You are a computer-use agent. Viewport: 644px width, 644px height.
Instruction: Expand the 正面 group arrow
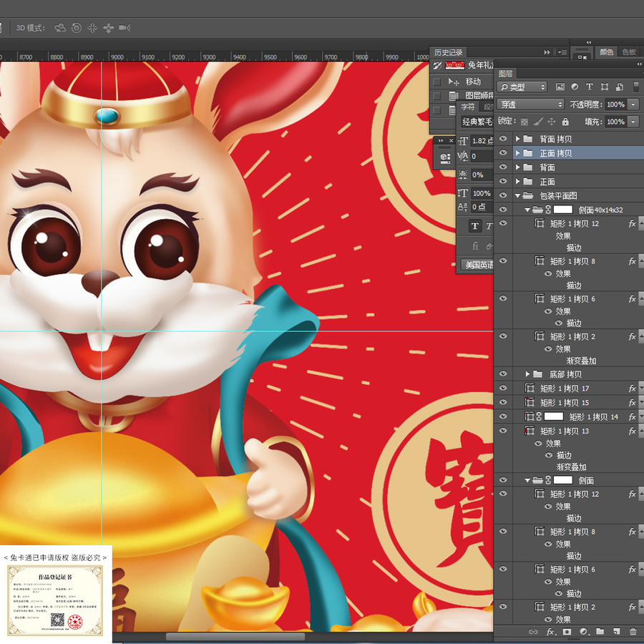[x=517, y=181]
